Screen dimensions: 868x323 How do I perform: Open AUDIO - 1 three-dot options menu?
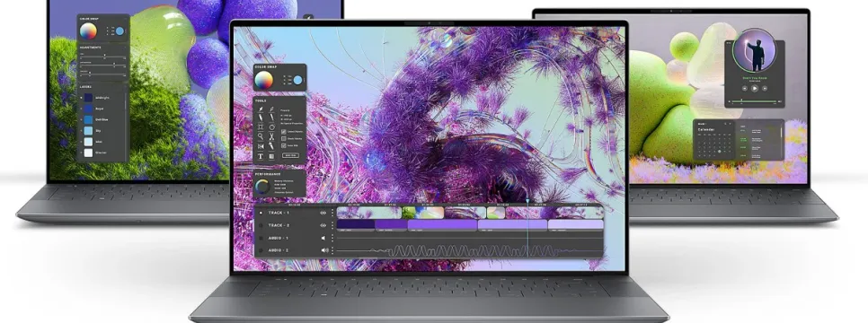tap(332, 238)
